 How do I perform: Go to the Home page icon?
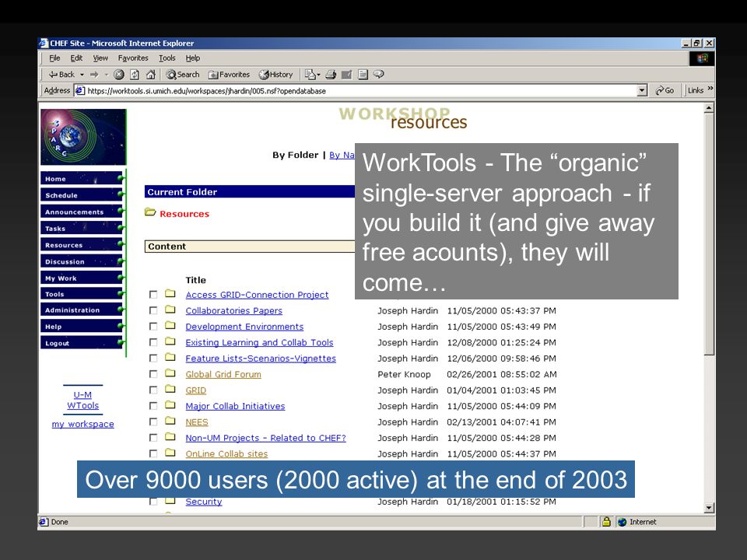pos(150,75)
